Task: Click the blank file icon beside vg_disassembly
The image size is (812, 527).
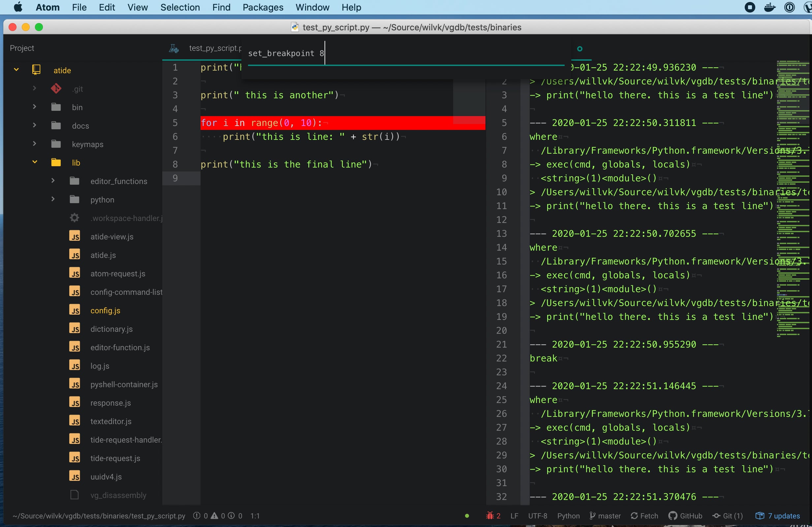Action: 75,495
